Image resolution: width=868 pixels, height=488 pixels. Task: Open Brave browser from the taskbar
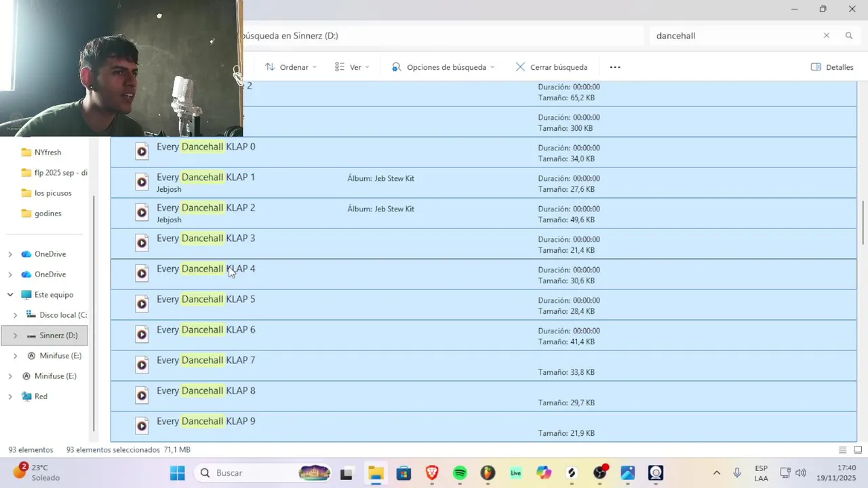[x=432, y=472]
